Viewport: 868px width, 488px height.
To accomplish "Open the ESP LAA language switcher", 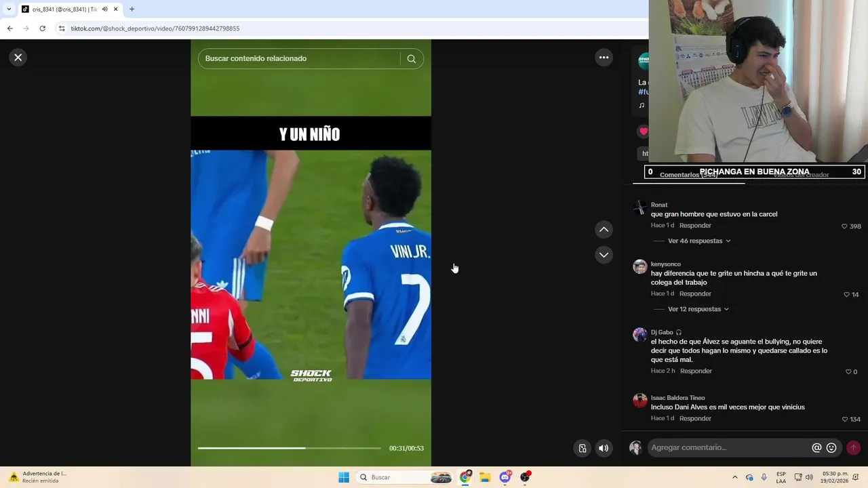I will tap(781, 477).
